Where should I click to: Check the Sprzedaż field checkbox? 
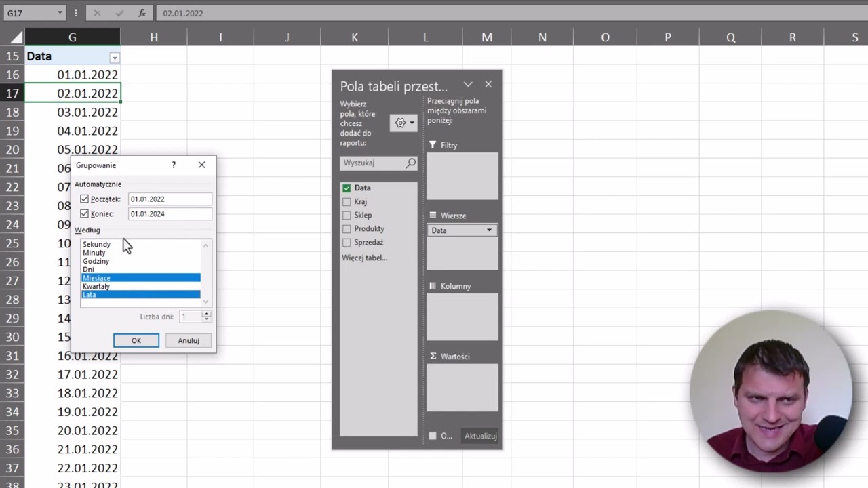[347, 242]
